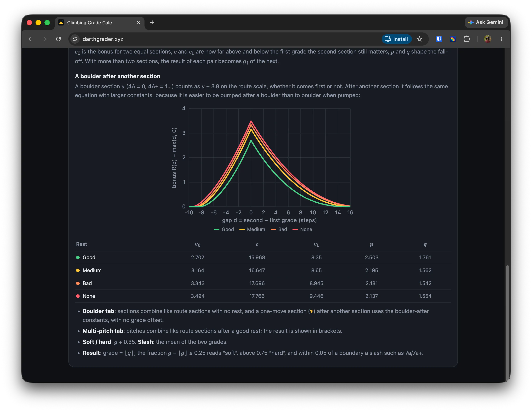
Task: Click the page vertical scrollbar thumb
Action: pos(507,323)
